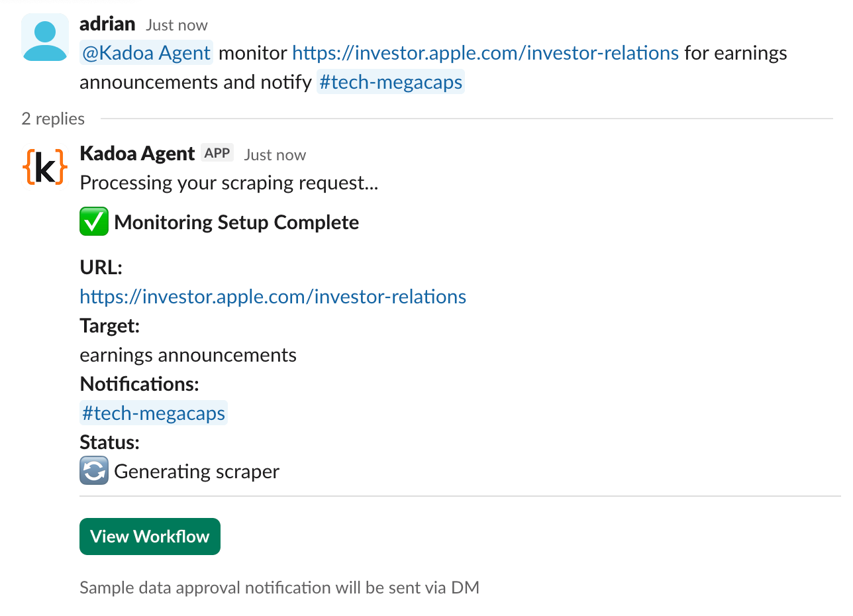Click the APP badge
The image size is (853, 616).
[x=217, y=154]
